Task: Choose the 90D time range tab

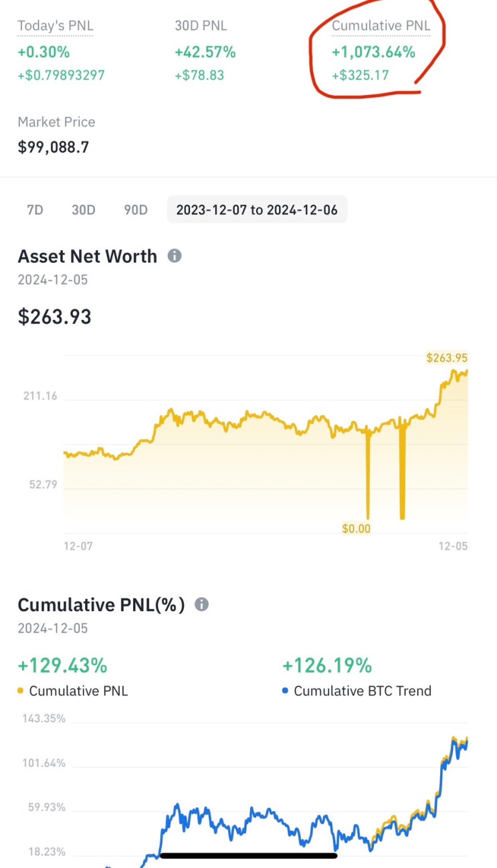Action: pos(136,209)
